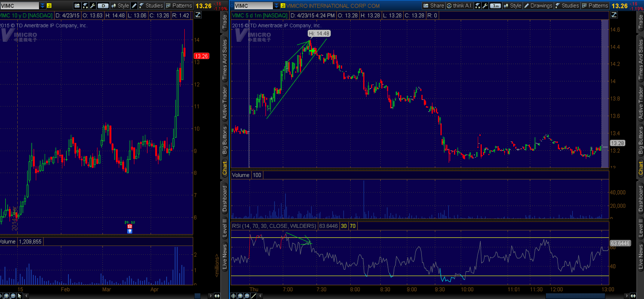644x299 pixels.
Task: Open chart settings wrench in right chart
Action: pos(485,6)
